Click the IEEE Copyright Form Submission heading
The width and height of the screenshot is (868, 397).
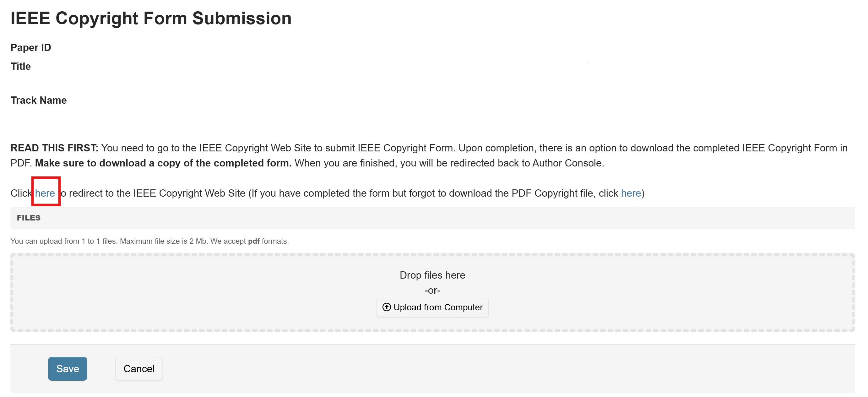[x=151, y=18]
